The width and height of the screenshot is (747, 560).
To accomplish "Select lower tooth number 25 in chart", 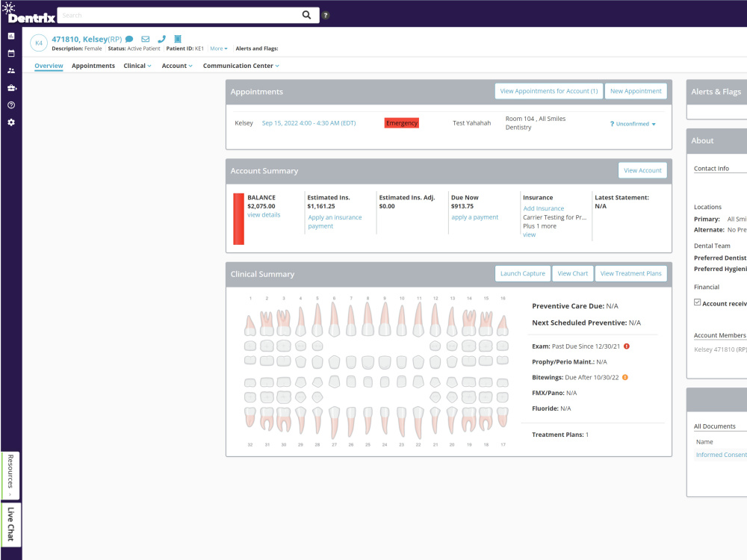I will tap(368, 420).
